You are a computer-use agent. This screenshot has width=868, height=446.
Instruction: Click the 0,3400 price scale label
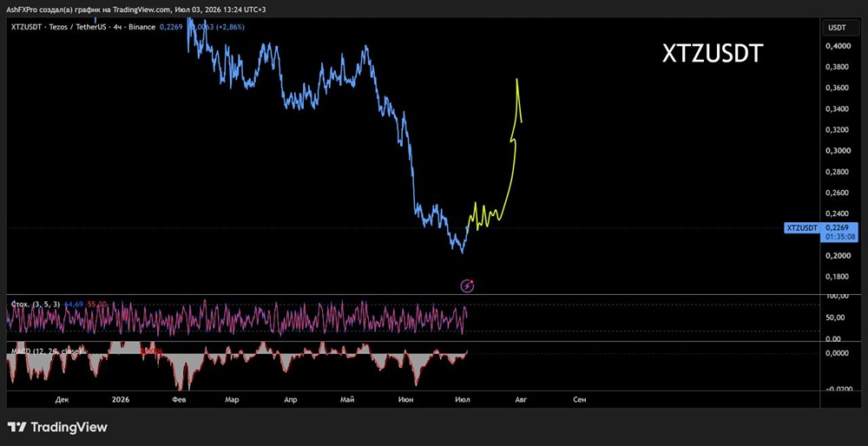pyautogui.click(x=835, y=109)
